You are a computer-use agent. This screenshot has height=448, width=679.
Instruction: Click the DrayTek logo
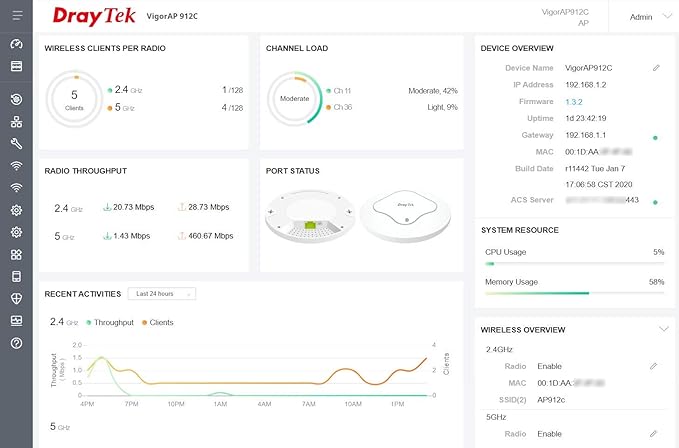93,17
